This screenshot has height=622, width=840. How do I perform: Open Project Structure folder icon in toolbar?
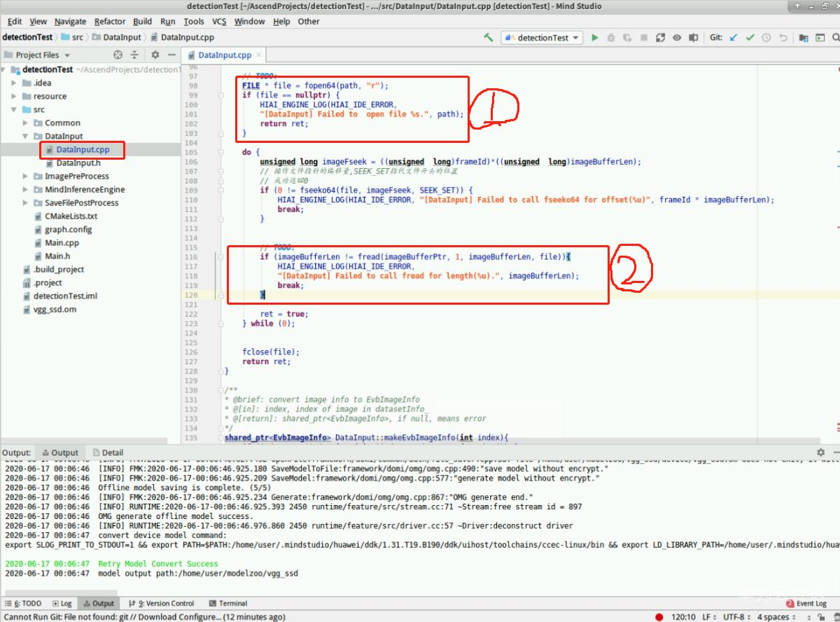[x=804, y=38]
